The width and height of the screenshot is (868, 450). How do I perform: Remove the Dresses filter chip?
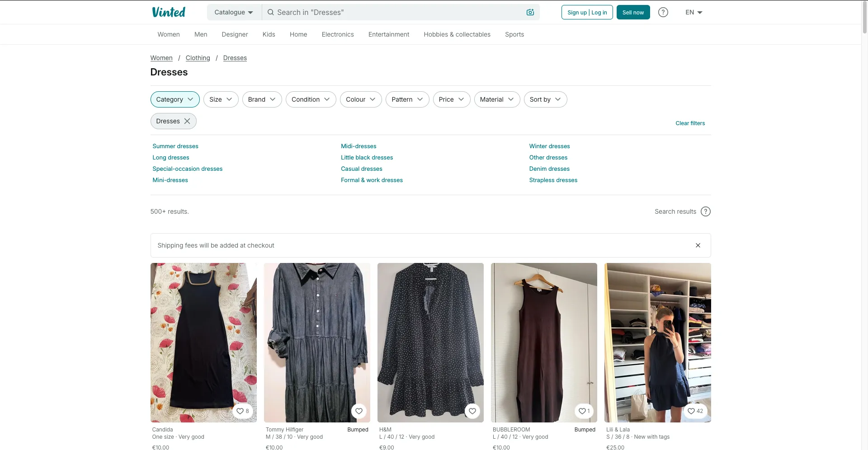pyautogui.click(x=187, y=121)
